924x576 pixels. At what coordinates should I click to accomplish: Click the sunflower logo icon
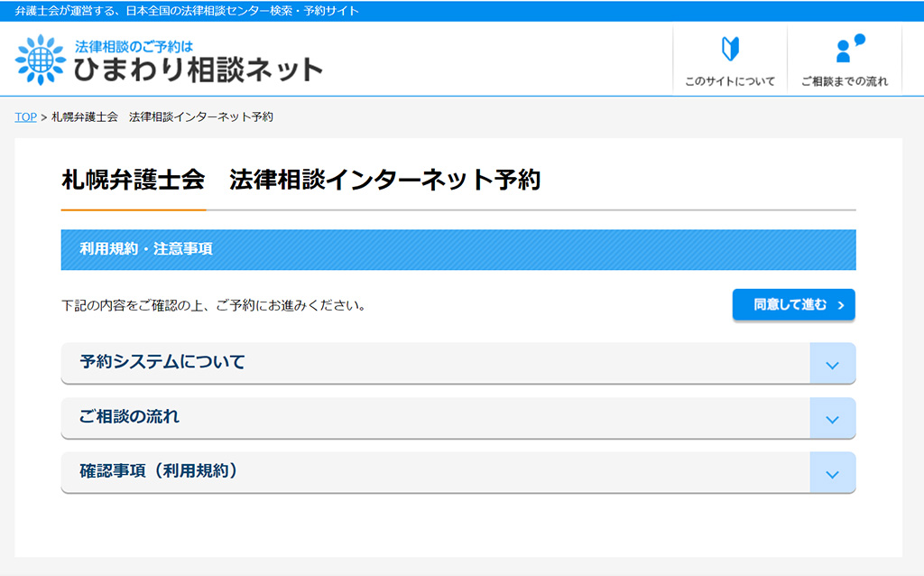click(41, 60)
